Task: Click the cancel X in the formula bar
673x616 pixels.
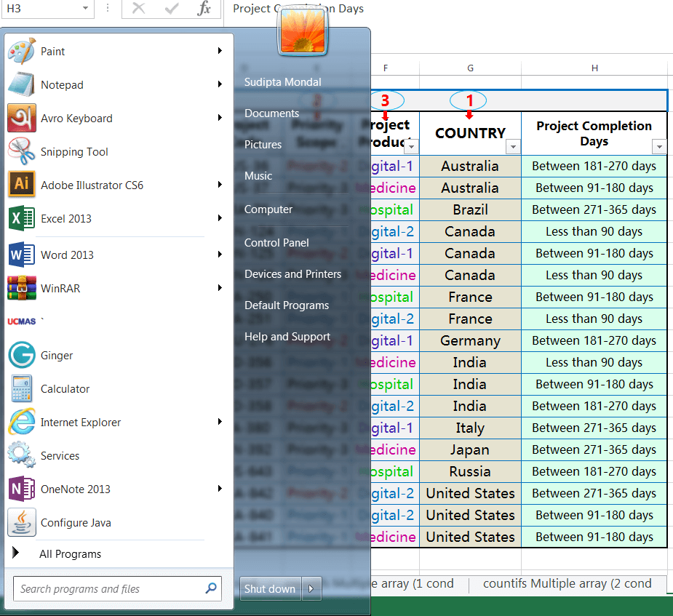Action: tap(138, 8)
